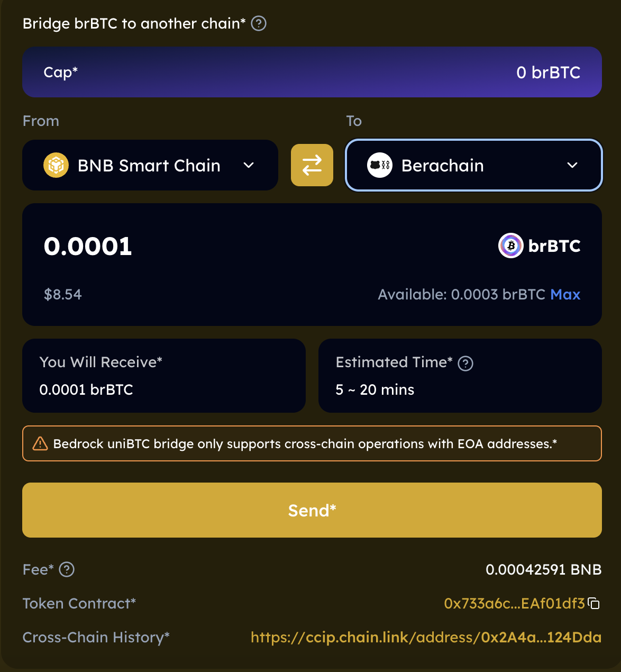Click the Cap 0 brBTC banner
Screen dimensions: 621x672
pos(312,72)
